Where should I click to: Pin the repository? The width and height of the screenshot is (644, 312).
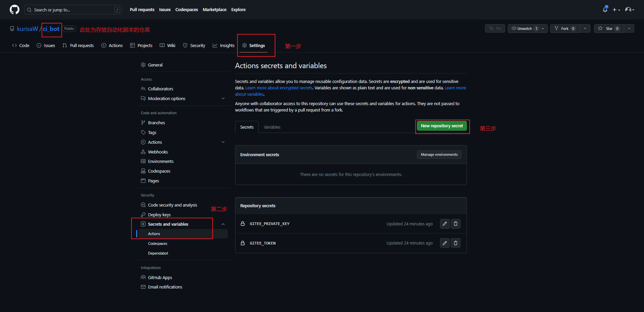click(495, 29)
